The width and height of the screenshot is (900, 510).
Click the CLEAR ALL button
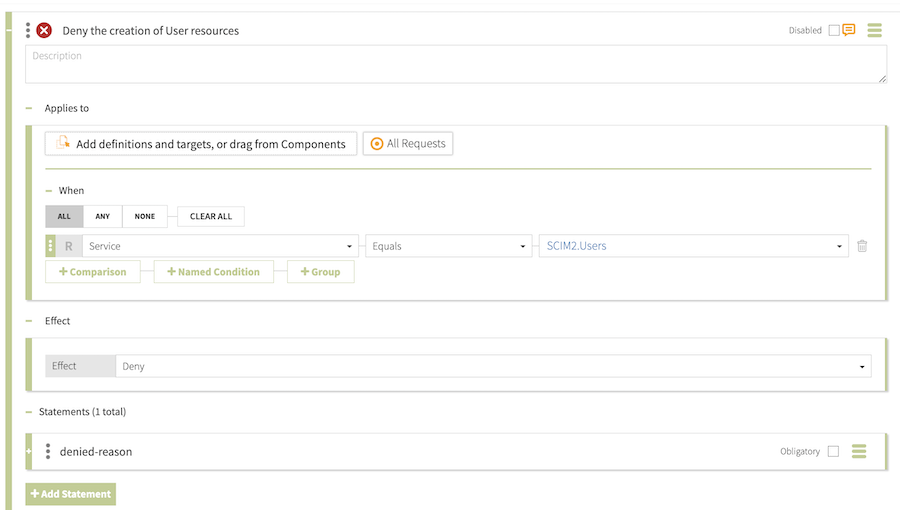(x=211, y=216)
